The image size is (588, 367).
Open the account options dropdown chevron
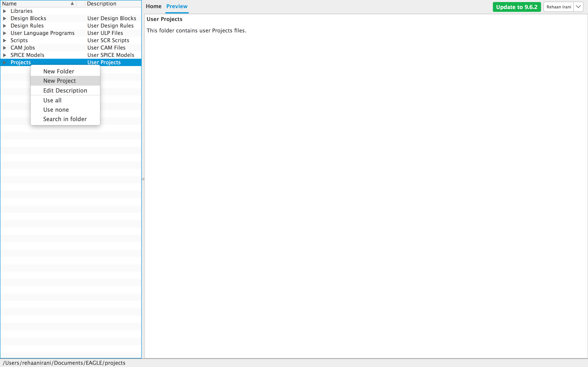578,7
